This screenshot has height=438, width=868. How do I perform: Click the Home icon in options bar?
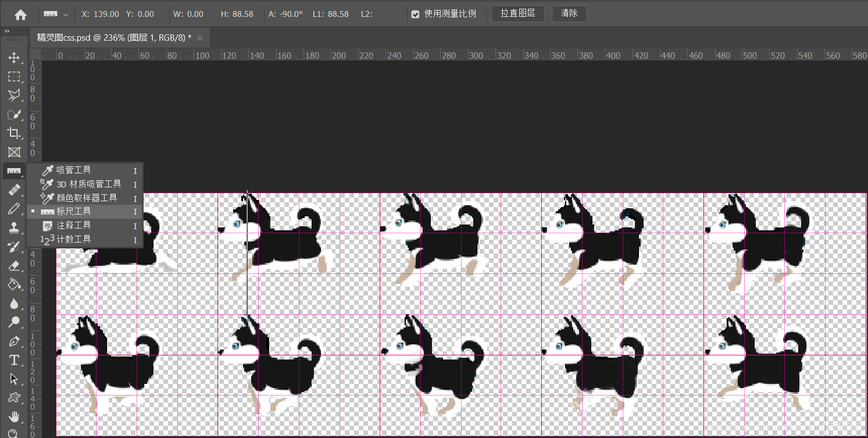pos(20,14)
